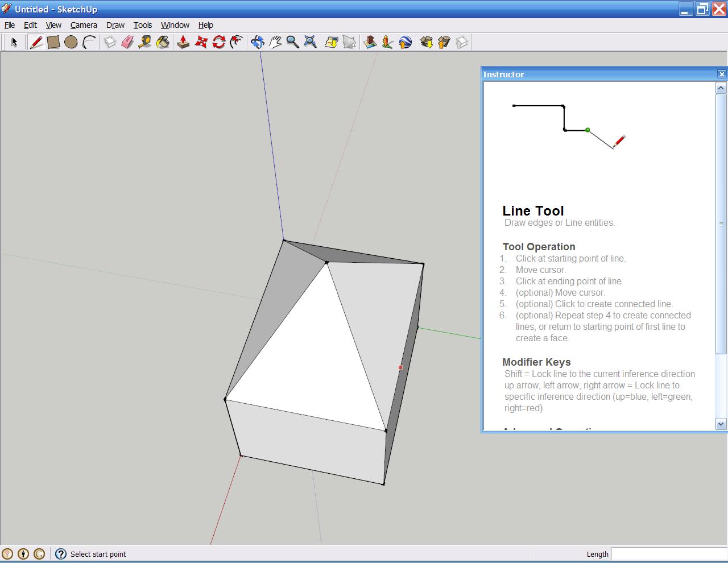The width and height of the screenshot is (728, 563).
Task: Select the Tape Measure tool
Action: click(x=144, y=42)
